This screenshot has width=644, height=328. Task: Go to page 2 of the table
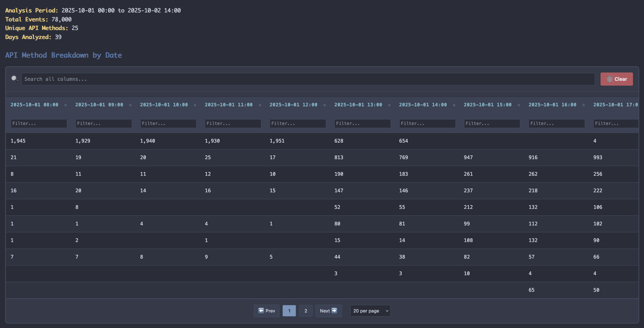coord(305,311)
